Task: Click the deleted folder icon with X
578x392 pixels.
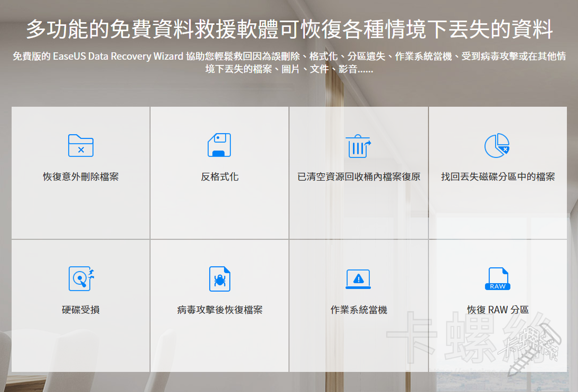Action: click(x=81, y=146)
